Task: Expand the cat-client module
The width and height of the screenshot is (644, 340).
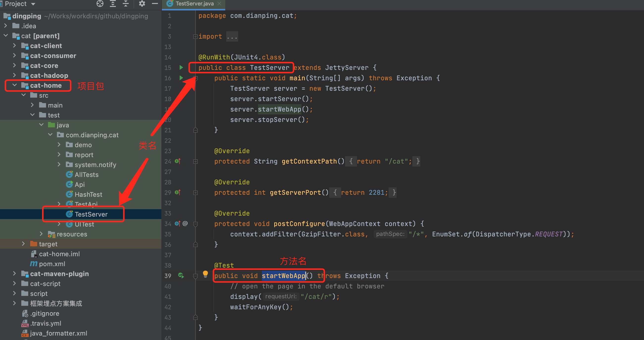Action: point(14,46)
